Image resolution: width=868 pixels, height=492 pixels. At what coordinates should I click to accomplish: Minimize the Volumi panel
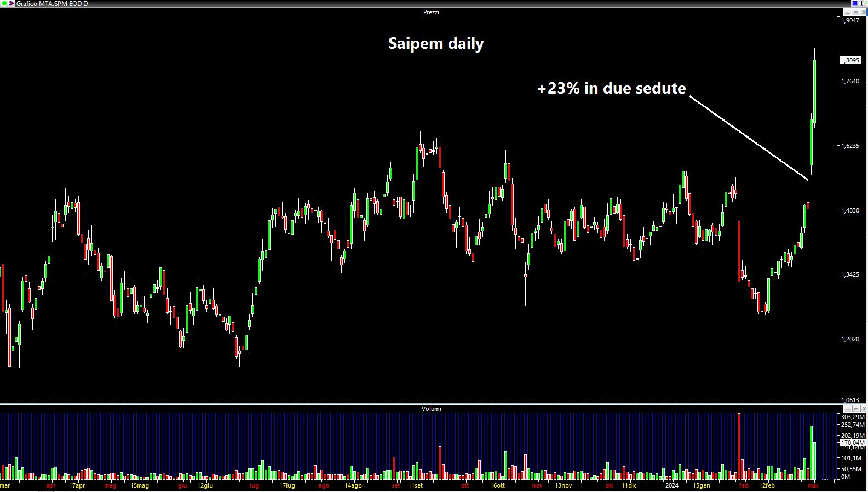coord(848,409)
